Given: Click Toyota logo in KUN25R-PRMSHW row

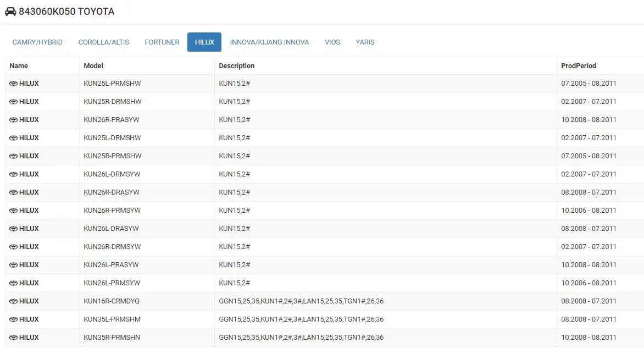Looking at the screenshot, I should [x=13, y=156].
